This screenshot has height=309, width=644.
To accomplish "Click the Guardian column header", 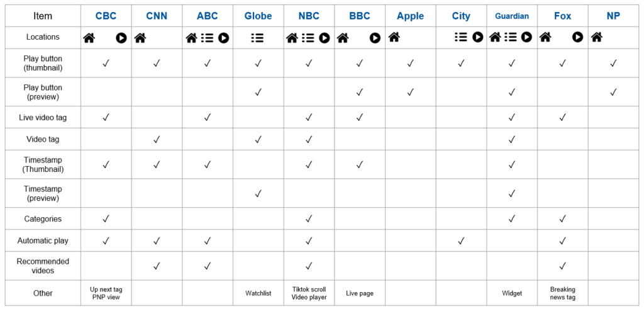I will 512,16.
